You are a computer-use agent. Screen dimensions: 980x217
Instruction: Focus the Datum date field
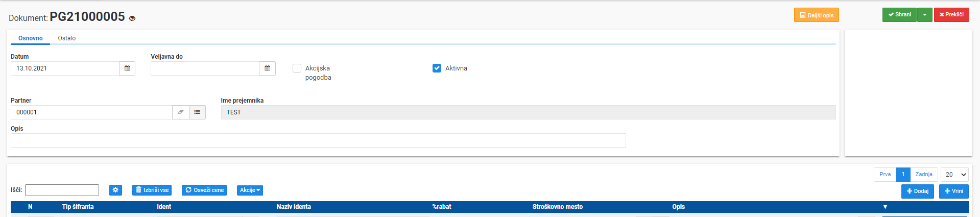pos(65,68)
